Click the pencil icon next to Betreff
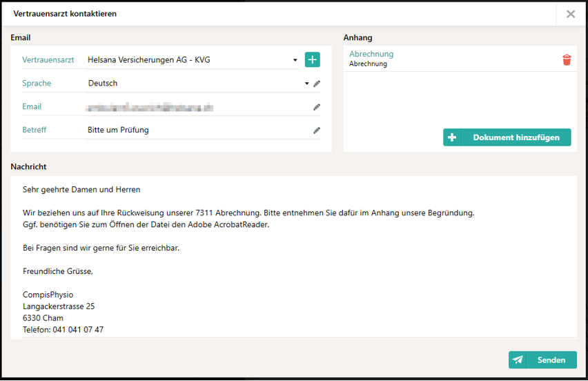Screen dimensions: 588x381 (317, 130)
